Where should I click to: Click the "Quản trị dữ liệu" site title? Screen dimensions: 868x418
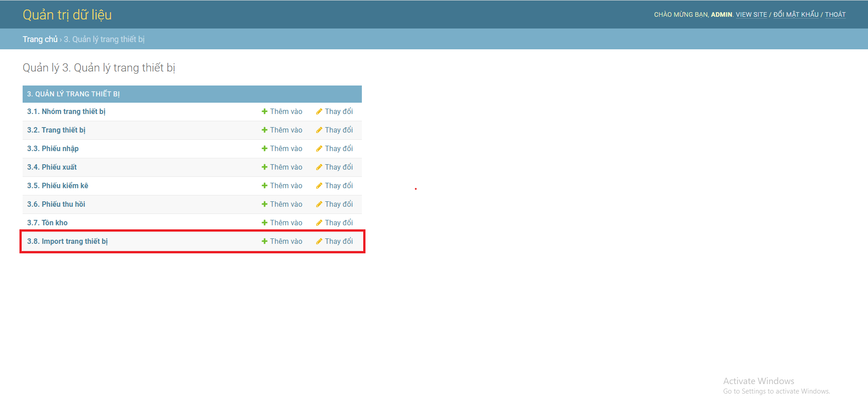tap(67, 14)
